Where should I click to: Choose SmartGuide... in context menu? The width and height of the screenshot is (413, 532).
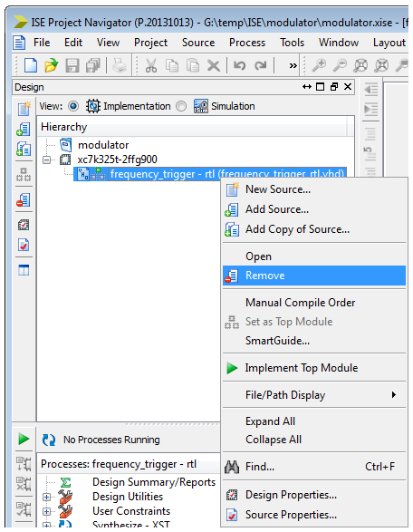pos(314,341)
